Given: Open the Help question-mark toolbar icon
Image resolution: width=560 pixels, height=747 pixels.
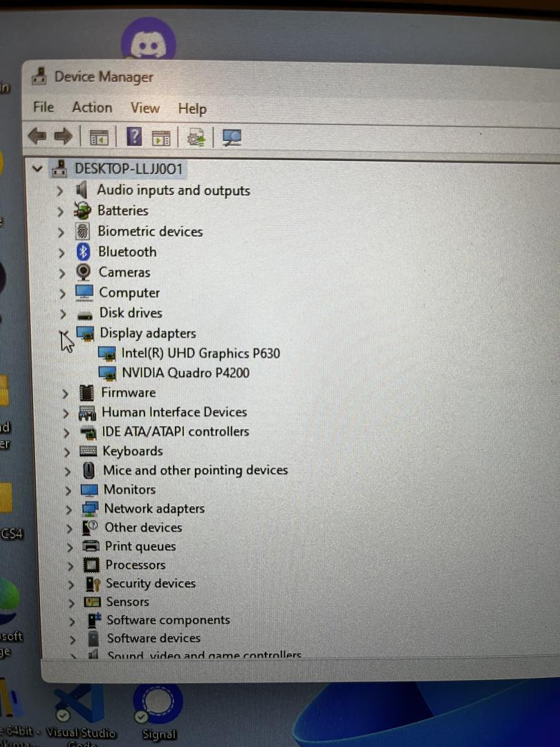Looking at the screenshot, I should tap(134, 137).
